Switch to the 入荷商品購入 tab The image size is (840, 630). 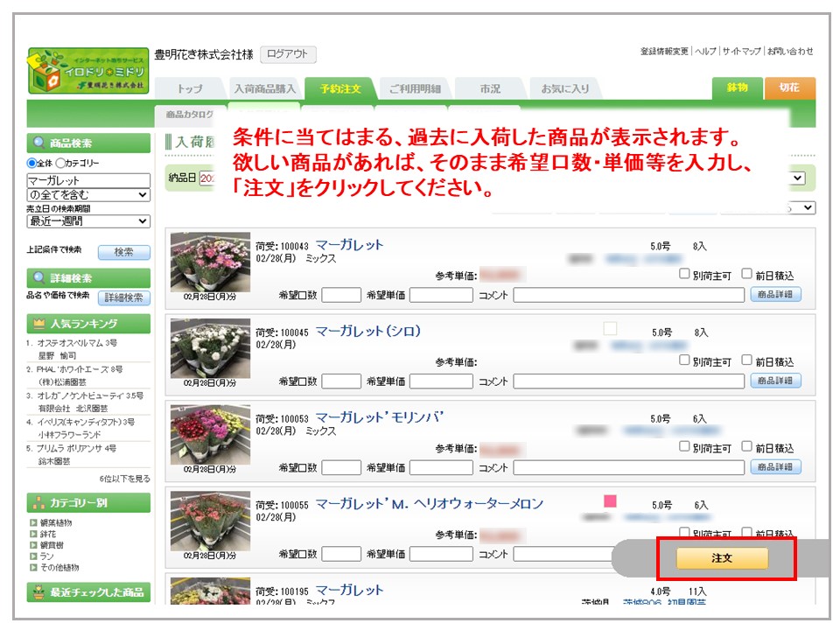coord(266,88)
